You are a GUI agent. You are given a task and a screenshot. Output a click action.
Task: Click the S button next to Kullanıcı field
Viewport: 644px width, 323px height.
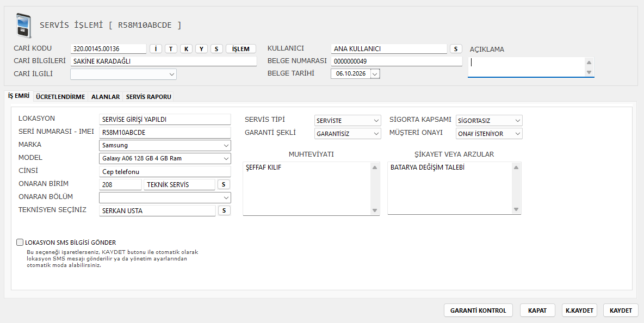(x=456, y=49)
